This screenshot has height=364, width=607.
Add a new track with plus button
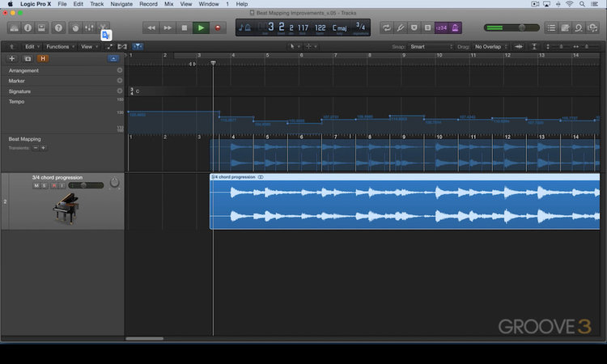point(12,59)
